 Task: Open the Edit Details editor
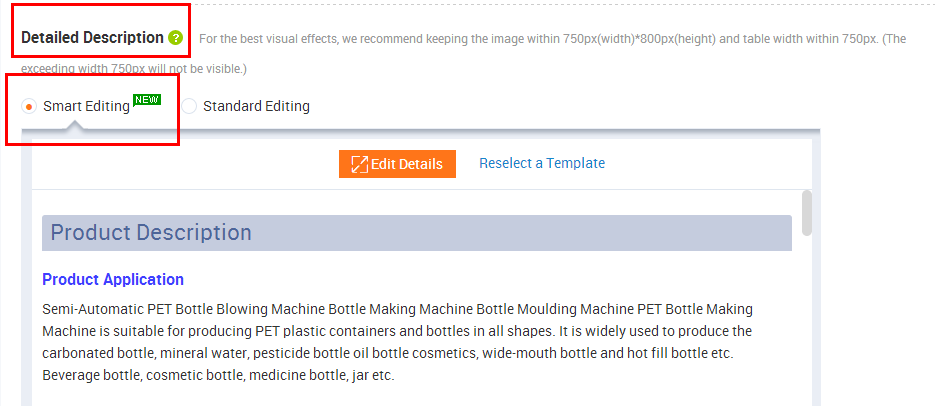(x=397, y=164)
